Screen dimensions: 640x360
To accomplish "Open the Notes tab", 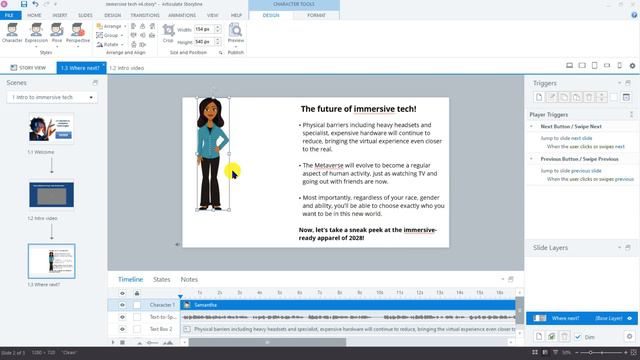I will (189, 279).
